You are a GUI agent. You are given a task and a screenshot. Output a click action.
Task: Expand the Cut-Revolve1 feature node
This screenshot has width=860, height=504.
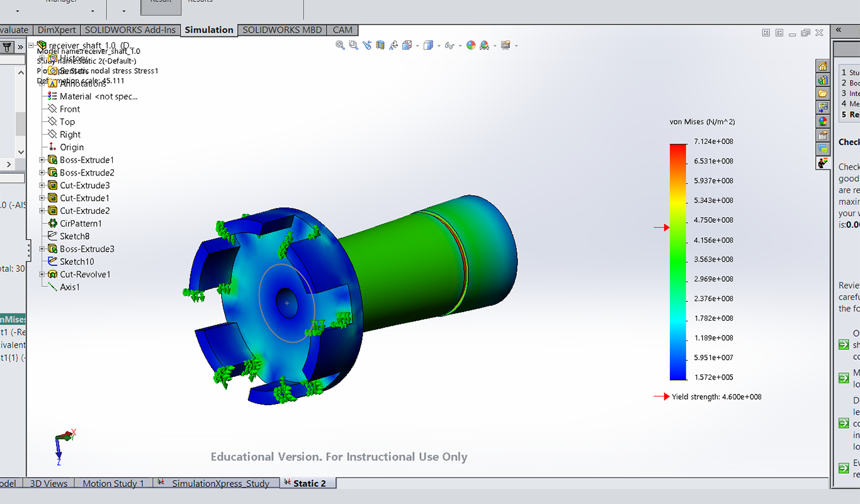[x=42, y=274]
